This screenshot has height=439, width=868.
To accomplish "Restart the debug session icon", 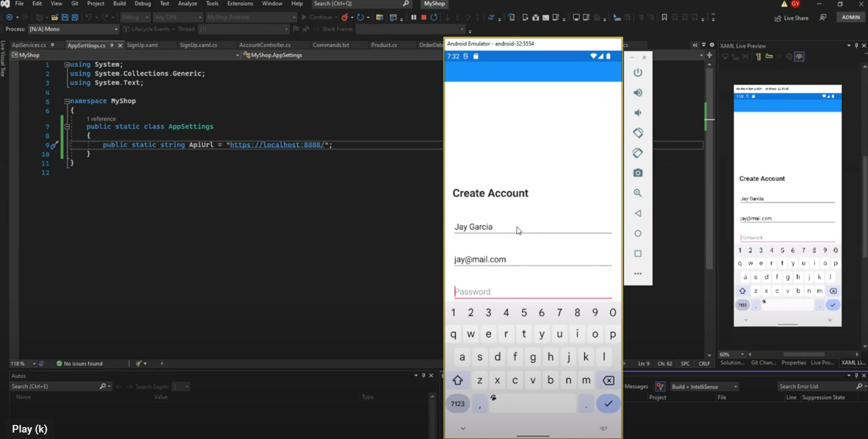I will tap(434, 17).
